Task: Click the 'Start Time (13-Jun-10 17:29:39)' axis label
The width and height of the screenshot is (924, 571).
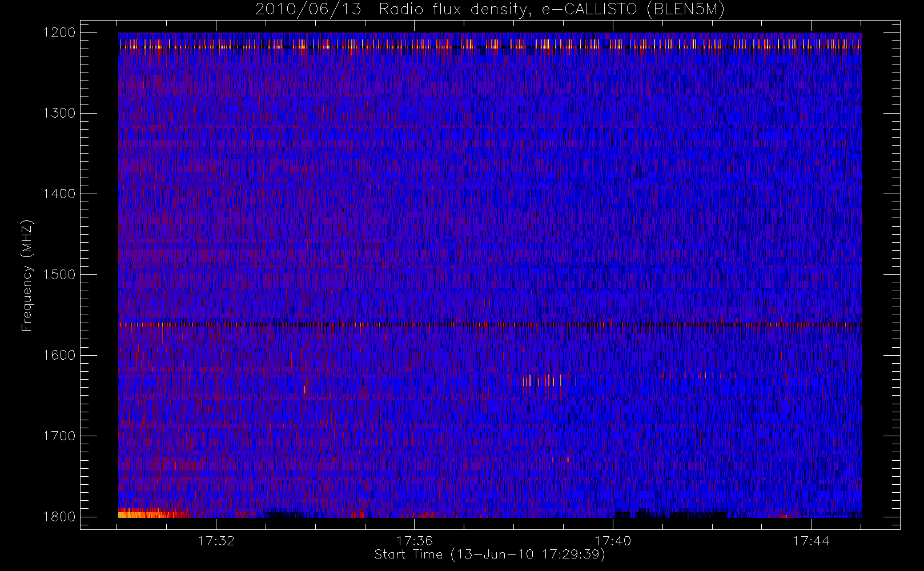Action: [x=489, y=554]
